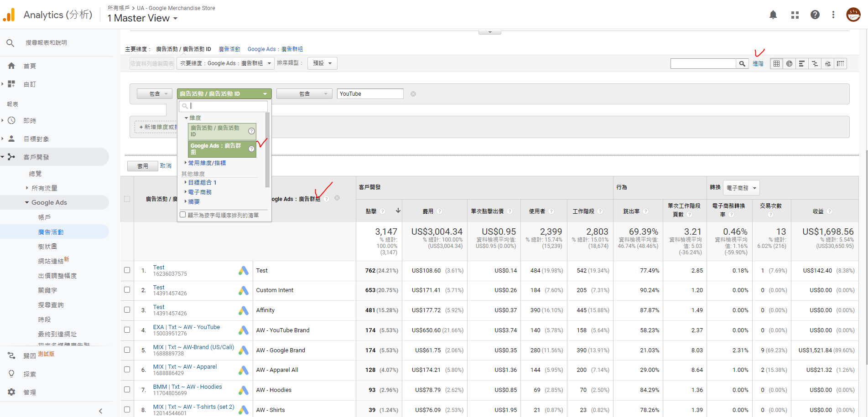868x417 pixels.
Task: Open 搜尋查詢 report in sidebar
Action: click(51, 305)
